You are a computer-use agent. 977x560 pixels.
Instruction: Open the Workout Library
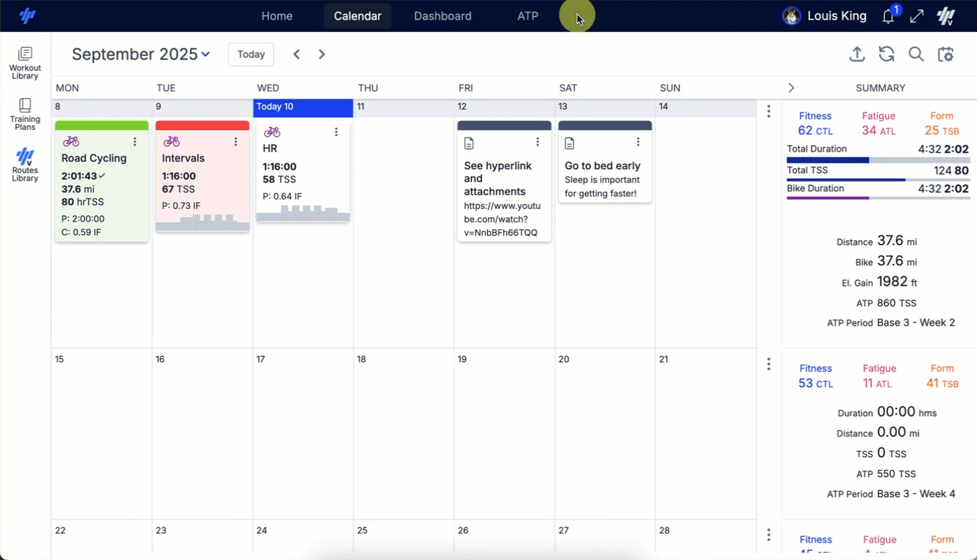click(25, 62)
